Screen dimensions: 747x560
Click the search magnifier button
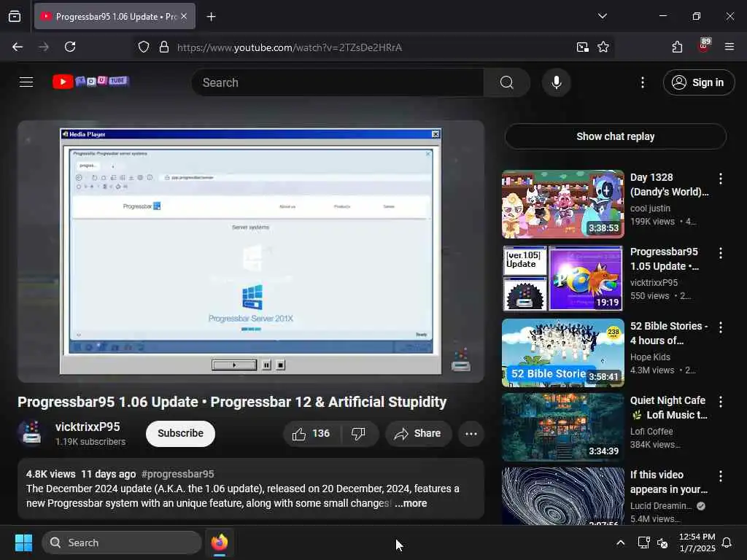tap(506, 82)
